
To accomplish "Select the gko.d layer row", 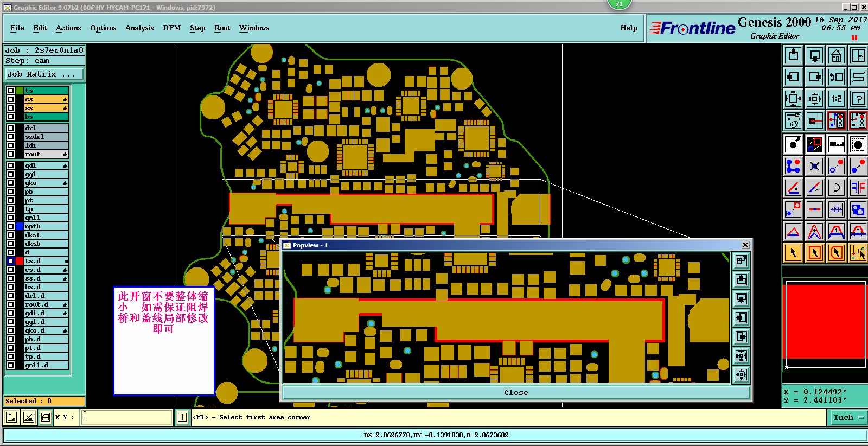I will [47, 330].
